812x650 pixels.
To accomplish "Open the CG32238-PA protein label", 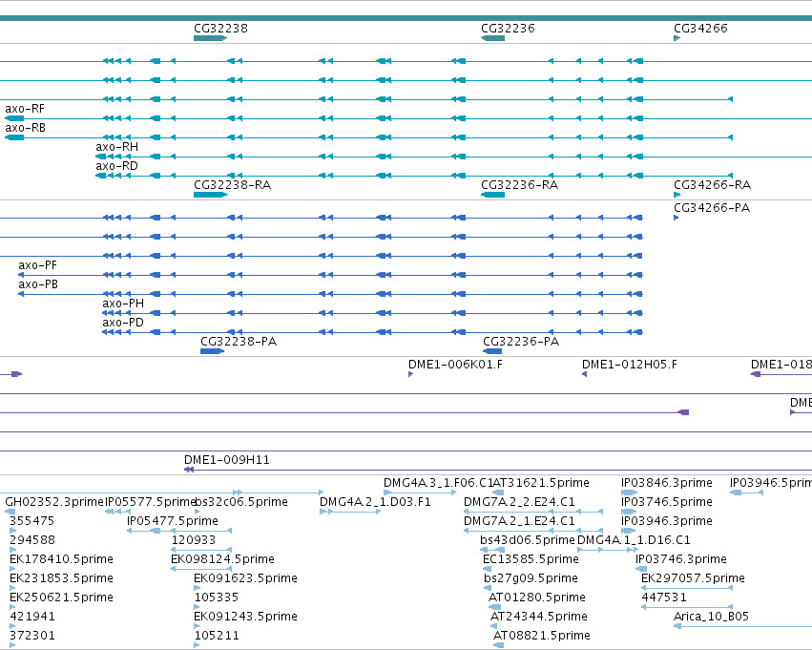I will [239, 342].
